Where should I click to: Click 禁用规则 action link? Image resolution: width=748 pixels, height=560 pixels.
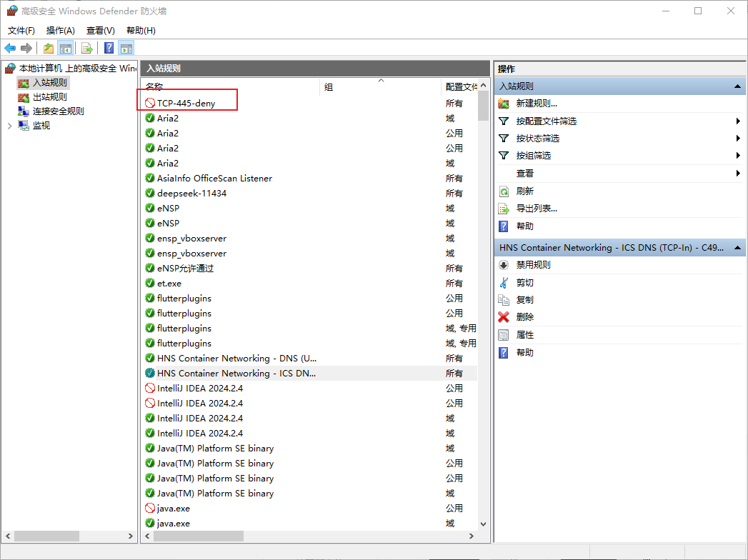click(534, 265)
